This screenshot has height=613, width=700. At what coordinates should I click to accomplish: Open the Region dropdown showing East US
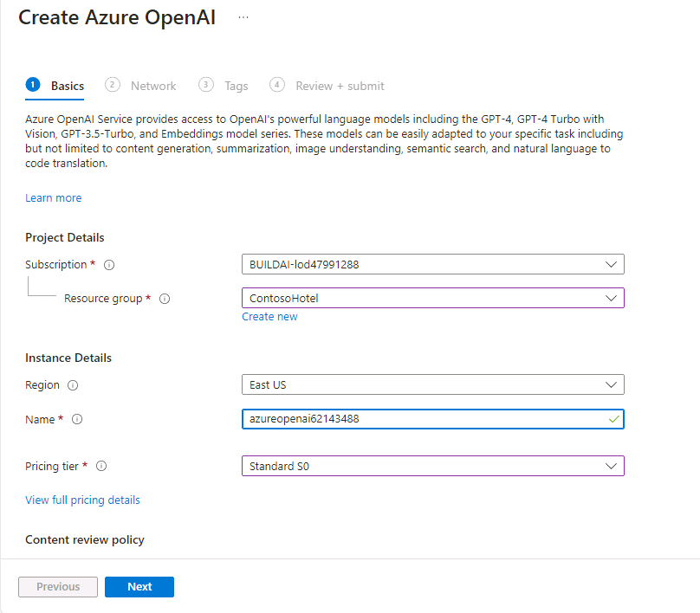click(433, 384)
